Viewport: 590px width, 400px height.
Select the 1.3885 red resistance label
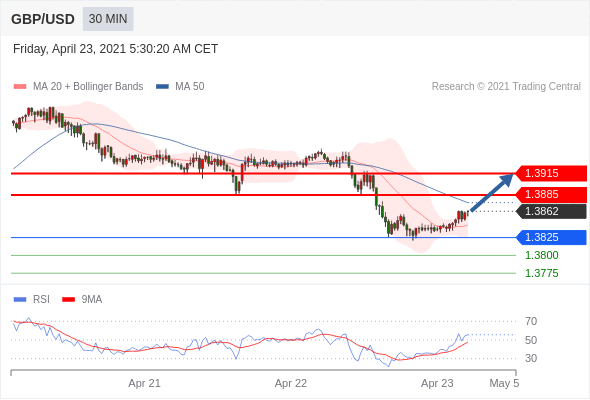coord(551,195)
